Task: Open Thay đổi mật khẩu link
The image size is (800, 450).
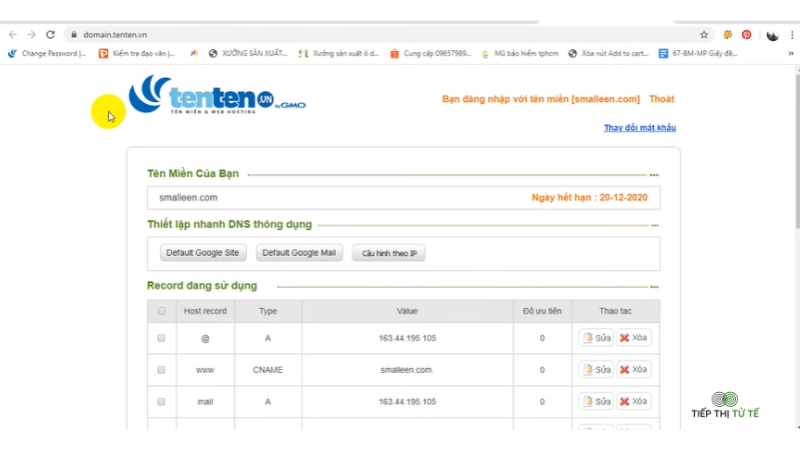Action: pos(640,128)
